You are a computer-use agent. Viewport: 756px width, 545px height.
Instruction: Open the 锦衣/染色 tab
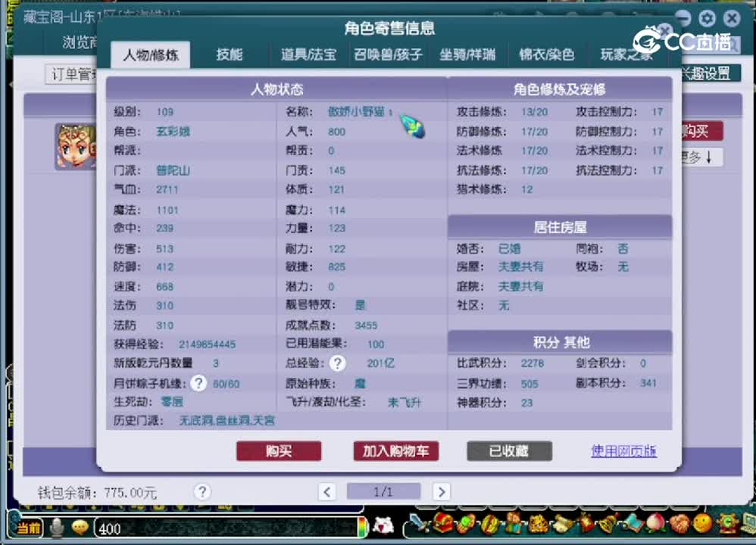coord(548,54)
